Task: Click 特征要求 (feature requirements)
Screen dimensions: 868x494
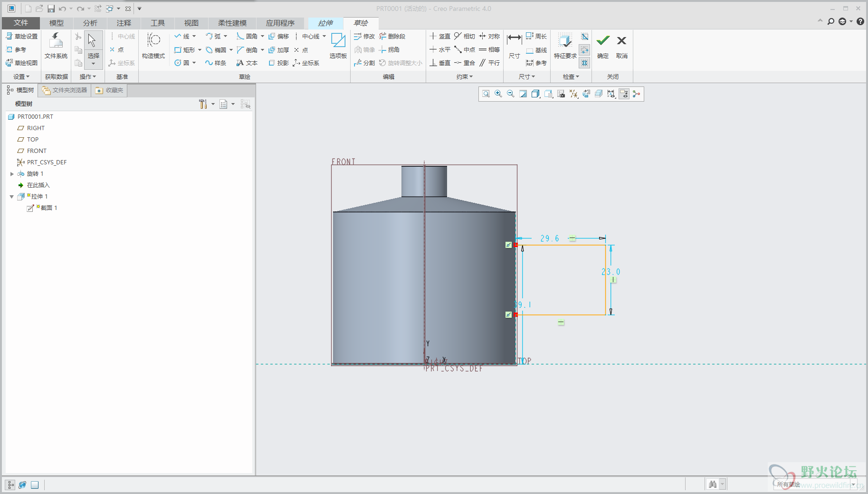Action: [x=565, y=46]
